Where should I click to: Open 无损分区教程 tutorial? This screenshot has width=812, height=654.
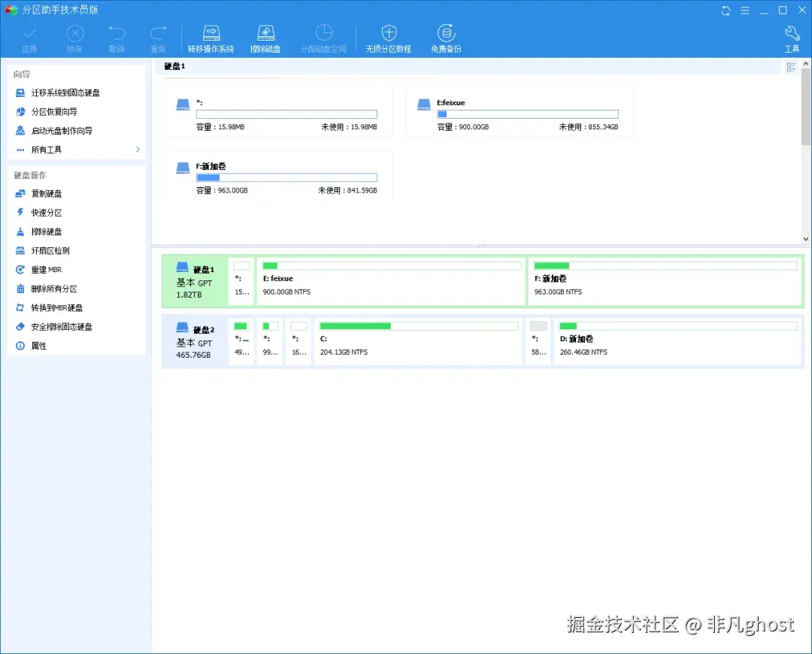[389, 39]
